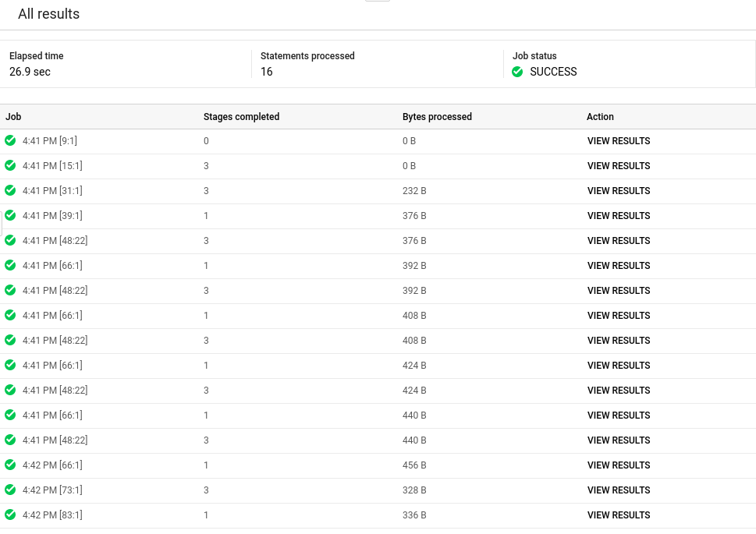Viewport: 756px width, 534px height.
Task: Click the All results heading
Action: [48, 14]
